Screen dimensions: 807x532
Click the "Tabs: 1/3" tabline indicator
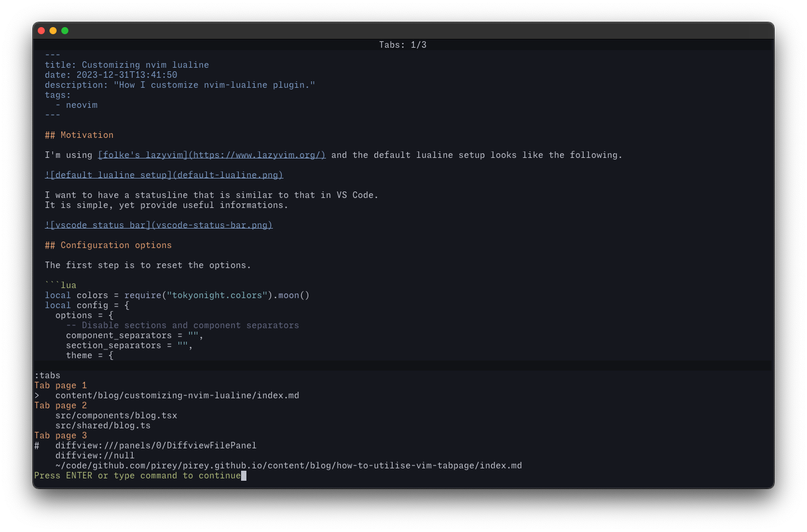click(403, 45)
